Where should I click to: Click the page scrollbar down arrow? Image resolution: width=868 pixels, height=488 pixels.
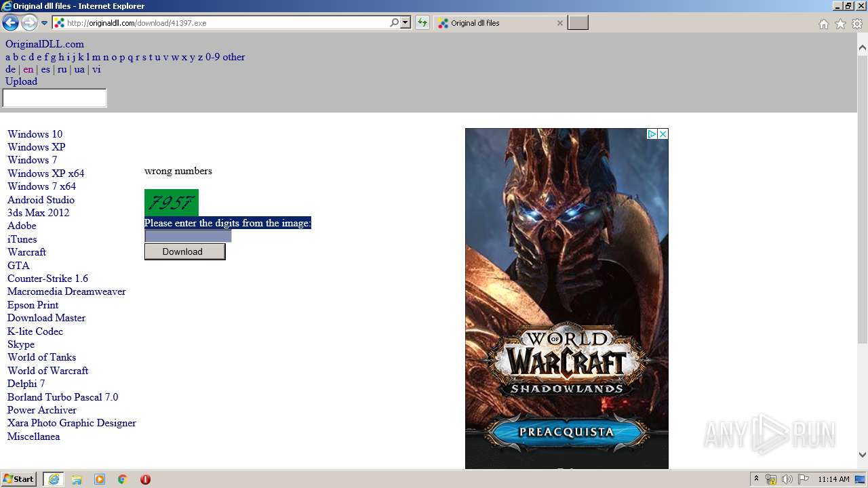point(863,455)
